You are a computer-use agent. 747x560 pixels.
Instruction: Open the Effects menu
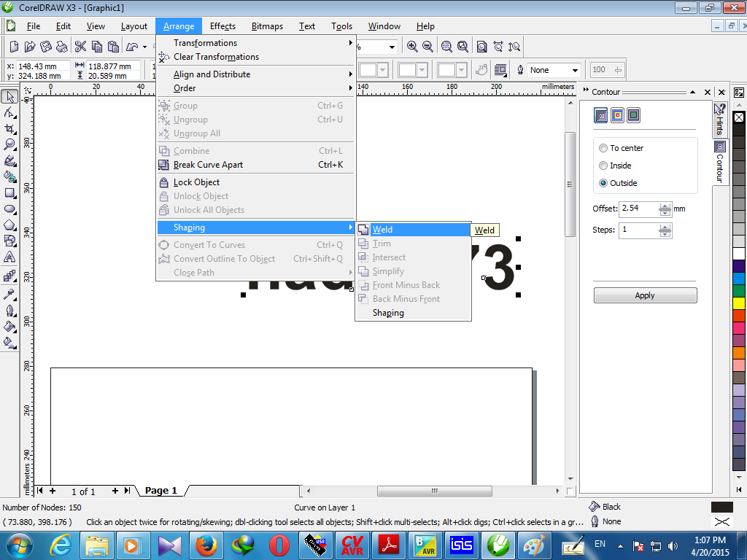pyautogui.click(x=222, y=26)
